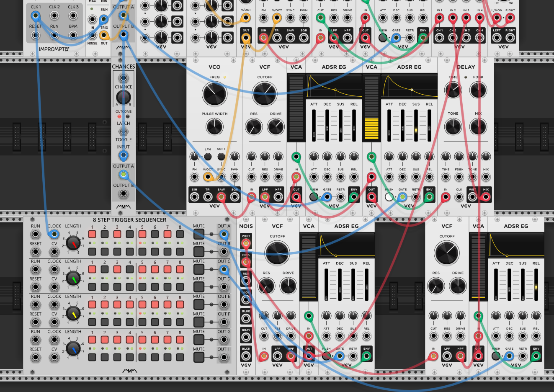The width and height of the screenshot is (554, 392).
Task: Click the DELAY module WET output jack
Action: (472, 197)
